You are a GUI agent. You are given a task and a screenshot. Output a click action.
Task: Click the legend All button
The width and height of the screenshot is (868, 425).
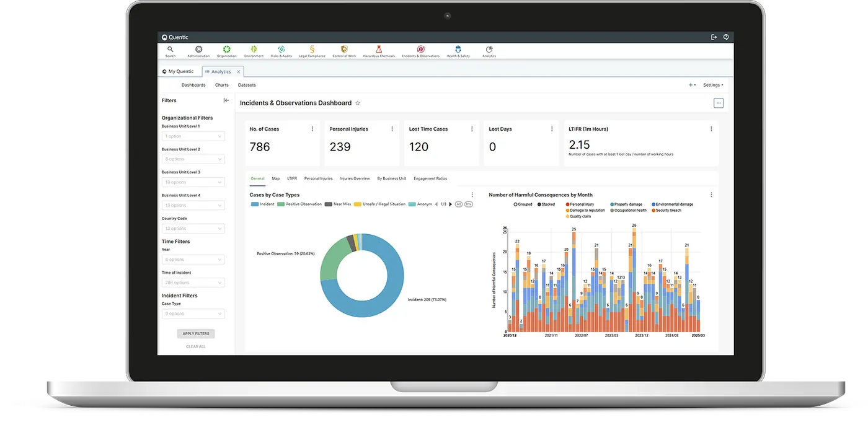click(x=459, y=204)
